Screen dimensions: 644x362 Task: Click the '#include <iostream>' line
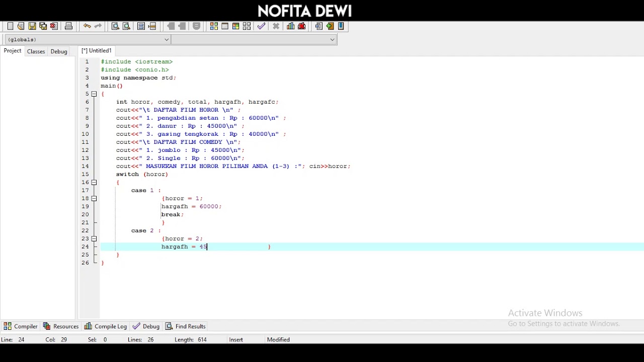(x=137, y=62)
